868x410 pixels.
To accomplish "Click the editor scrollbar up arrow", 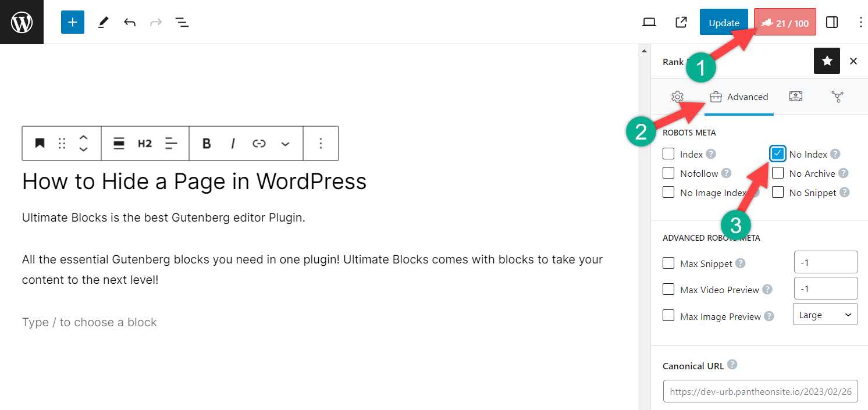I will (x=643, y=51).
